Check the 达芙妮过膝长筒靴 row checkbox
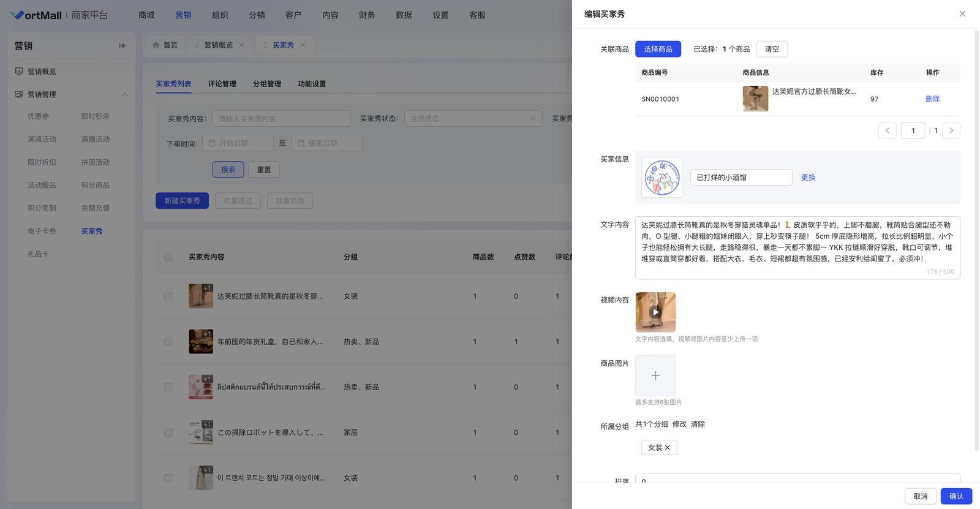Viewport: 980px width, 509px height. click(x=168, y=296)
